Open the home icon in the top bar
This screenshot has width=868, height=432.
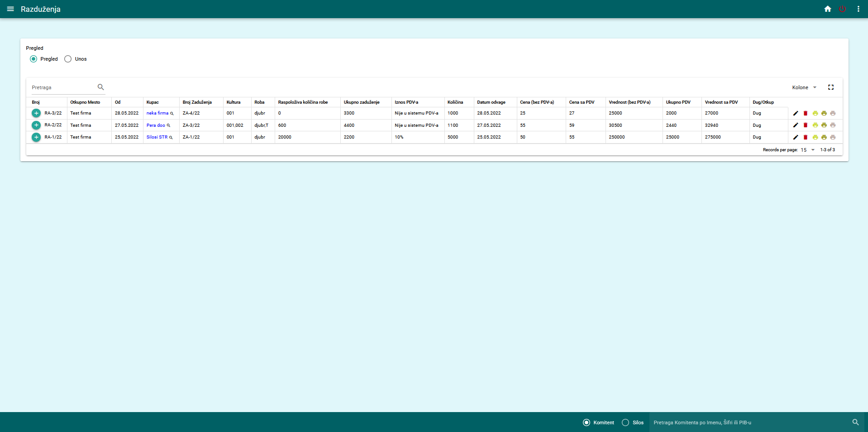(x=828, y=9)
